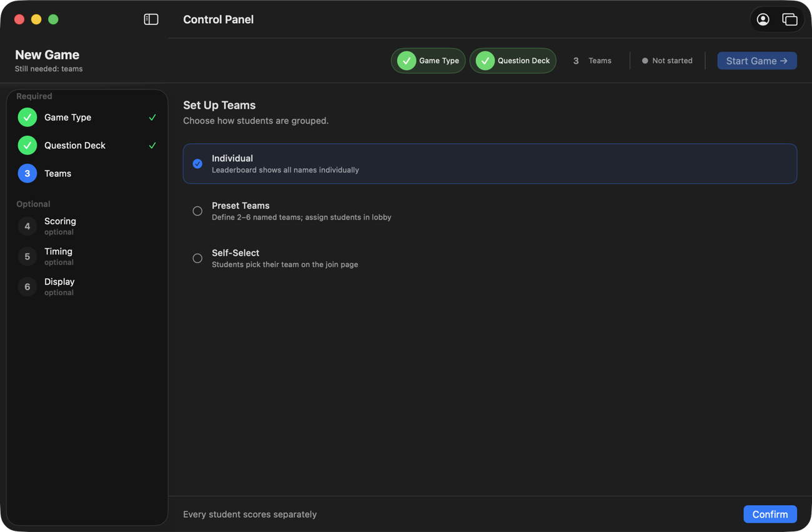Screen dimensions: 812x532
Task: Click the 'Preset Teams' option title
Action: (240, 206)
